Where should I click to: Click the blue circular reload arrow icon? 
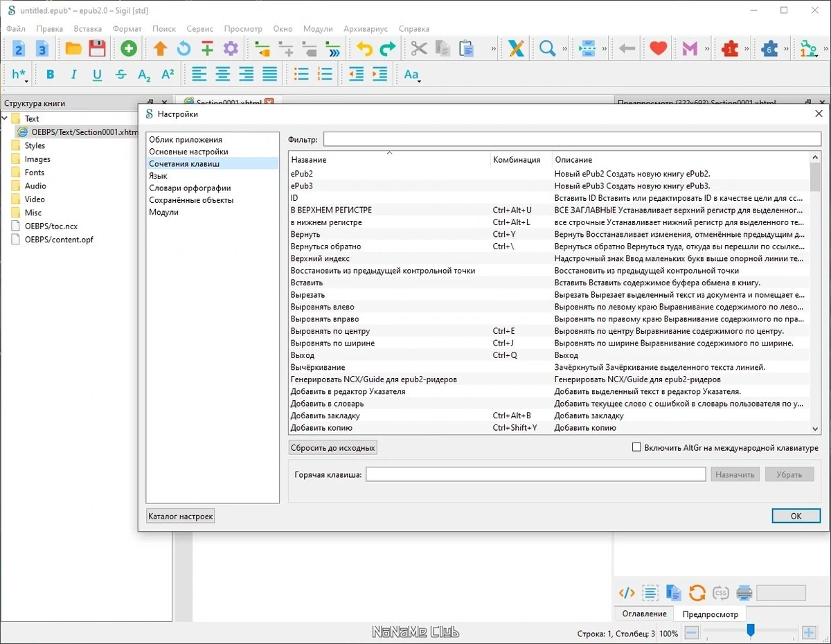coord(184,48)
